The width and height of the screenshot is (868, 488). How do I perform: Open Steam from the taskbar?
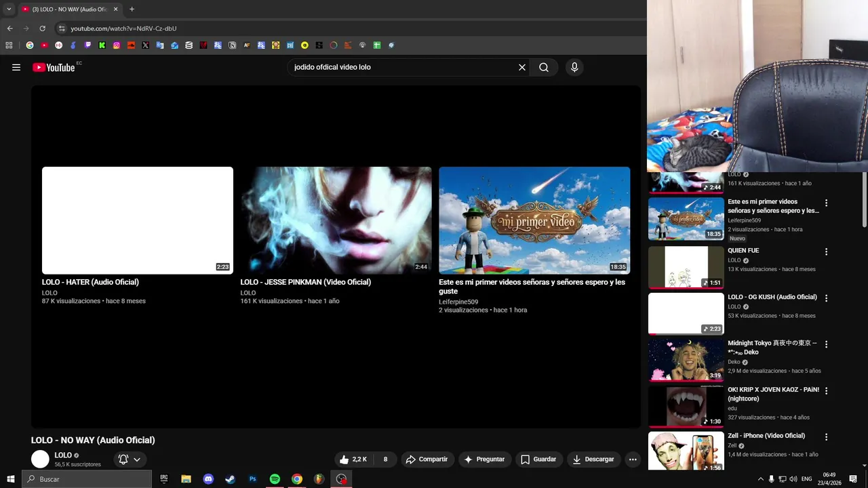tap(231, 479)
